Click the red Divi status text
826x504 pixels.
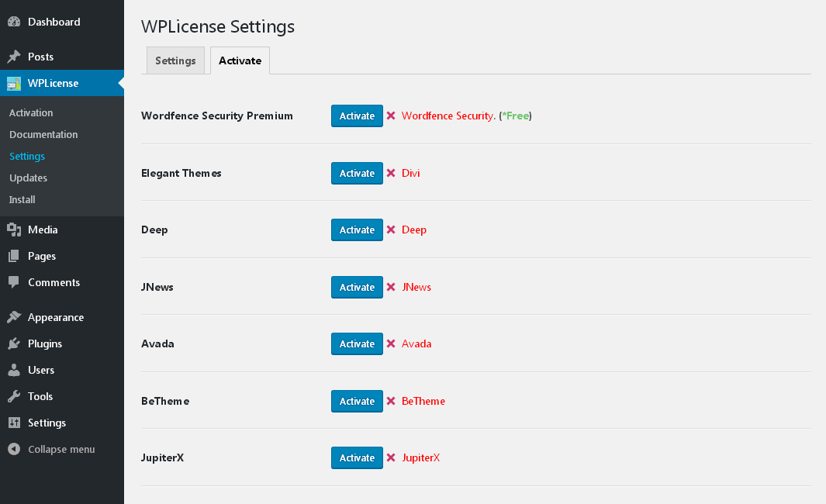411,173
